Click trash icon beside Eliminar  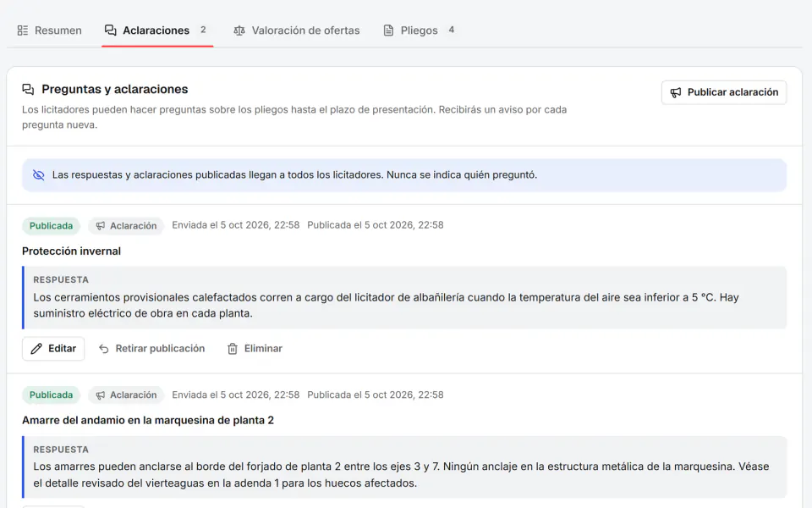(x=233, y=349)
